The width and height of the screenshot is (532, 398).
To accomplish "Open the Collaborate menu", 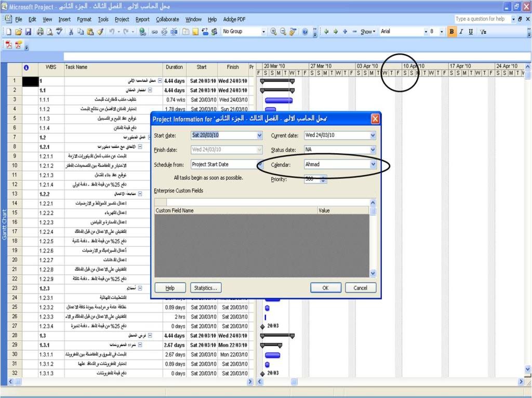I will [167, 19].
